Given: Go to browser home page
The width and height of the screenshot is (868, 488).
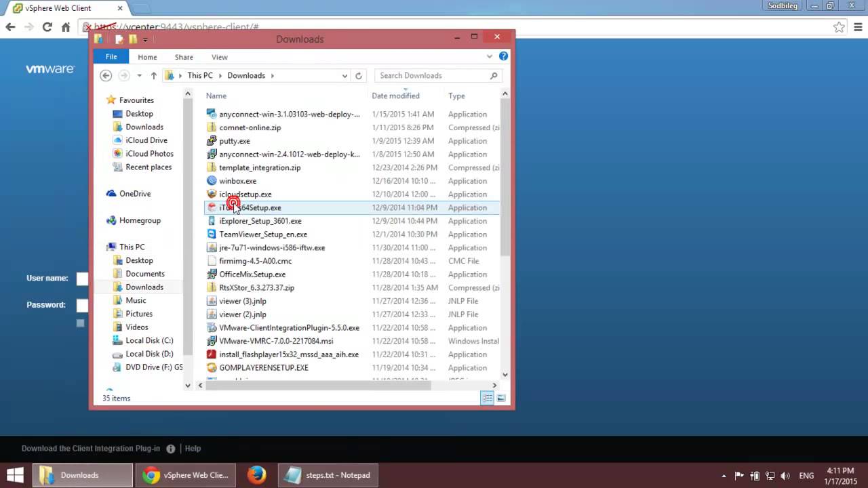Looking at the screenshot, I should (x=66, y=27).
